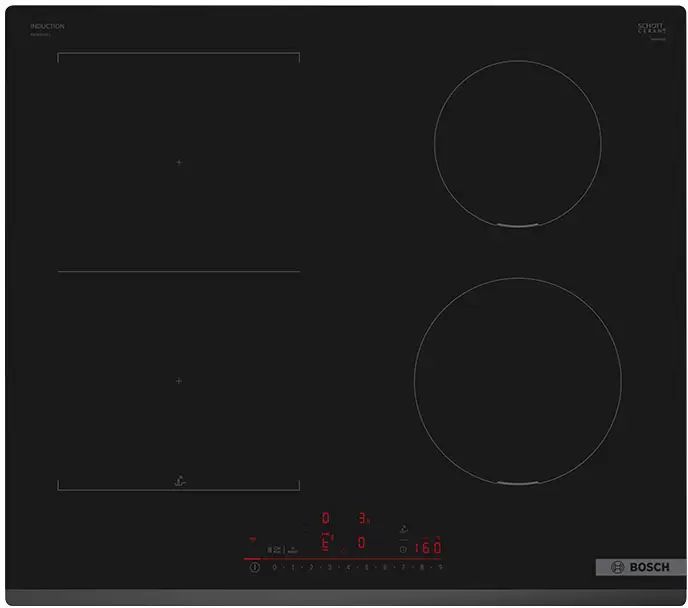Screen dimensions: 688x608
Task: Select the top-left zone display showing 0
Action: click(325, 518)
